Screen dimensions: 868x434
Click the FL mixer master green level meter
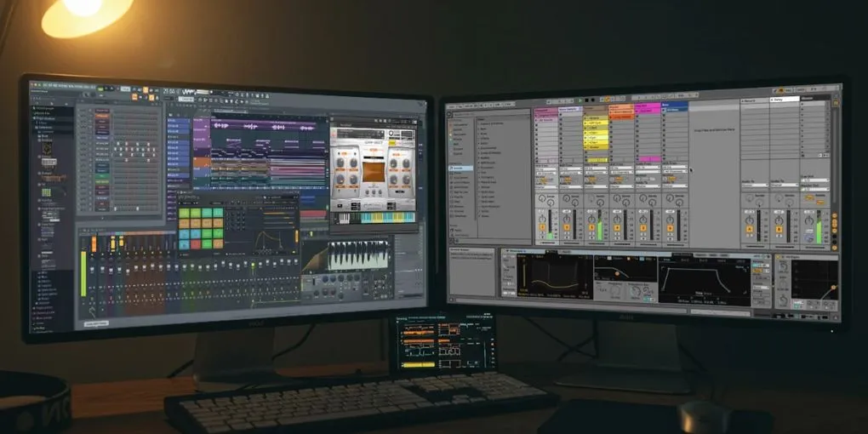pos(83,273)
